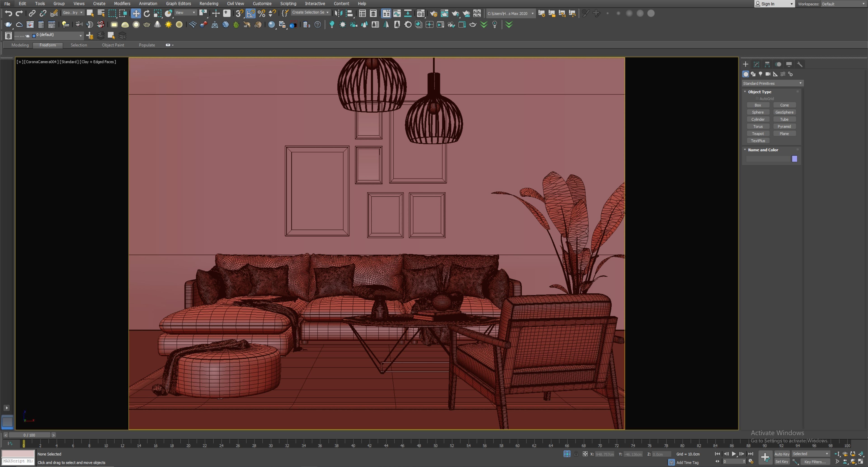Click the Teapot primitive button

coord(758,134)
